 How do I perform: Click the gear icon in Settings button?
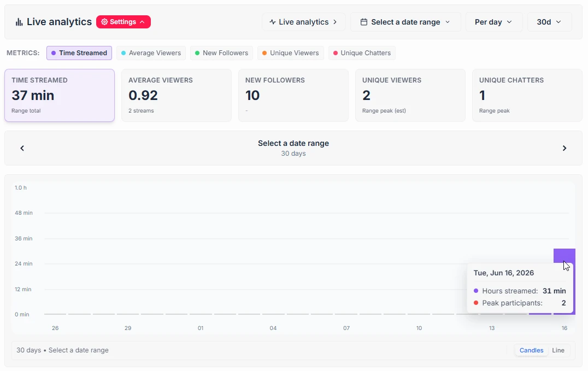(104, 22)
